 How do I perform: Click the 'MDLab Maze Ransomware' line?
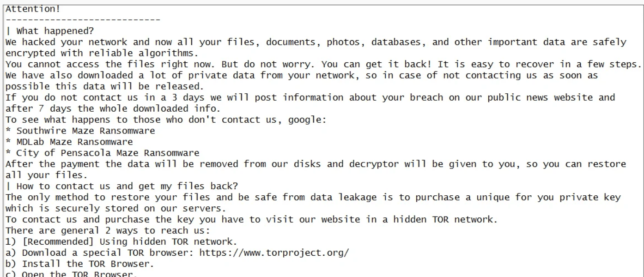[69, 142]
